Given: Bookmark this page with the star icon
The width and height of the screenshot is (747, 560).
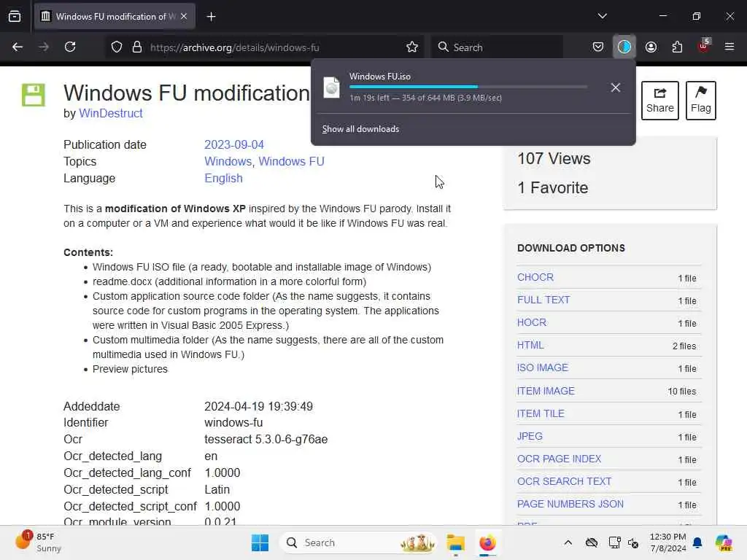Looking at the screenshot, I should pos(412,47).
